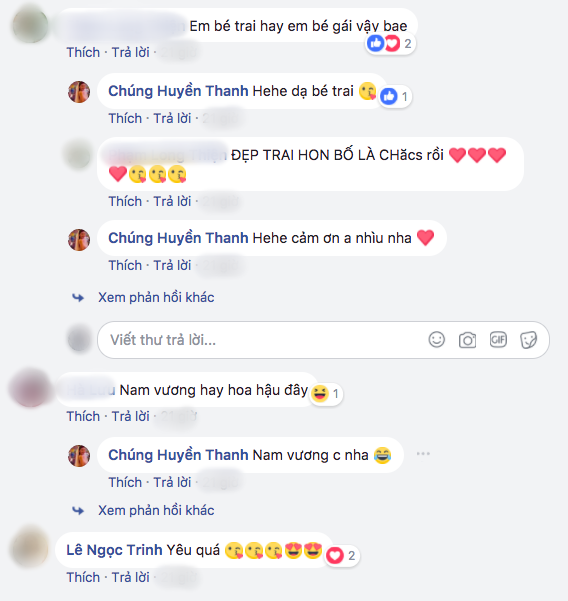The image size is (568, 601).
Task: Open Lê Ngọc Trinh profile name link
Action: (x=114, y=550)
